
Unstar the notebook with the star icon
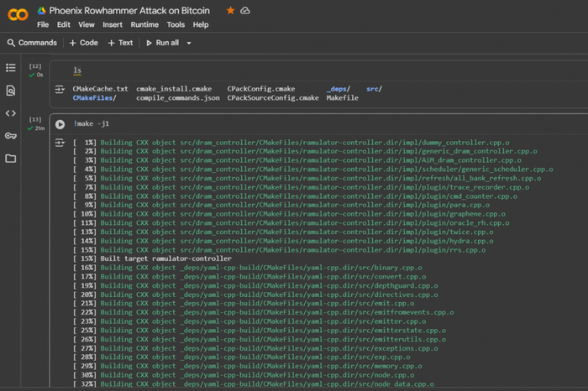(230, 11)
